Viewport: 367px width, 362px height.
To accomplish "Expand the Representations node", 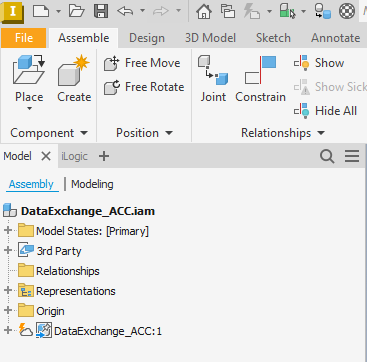I will 8,291.
